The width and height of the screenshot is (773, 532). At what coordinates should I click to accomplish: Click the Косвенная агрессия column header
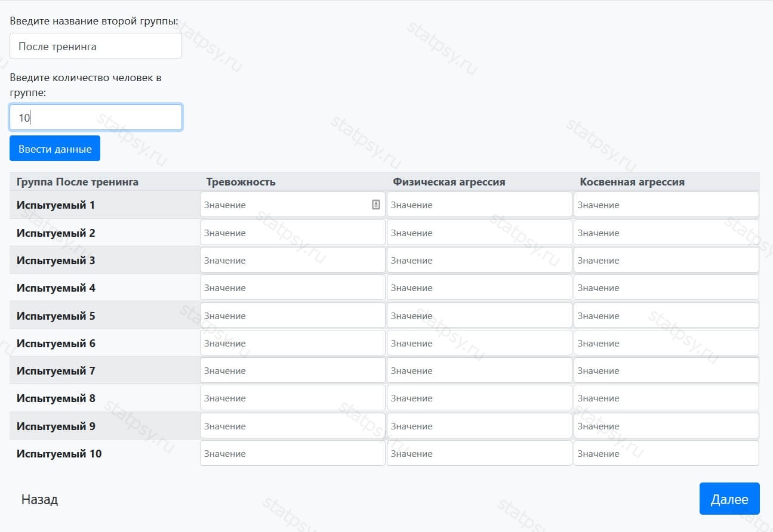632,182
